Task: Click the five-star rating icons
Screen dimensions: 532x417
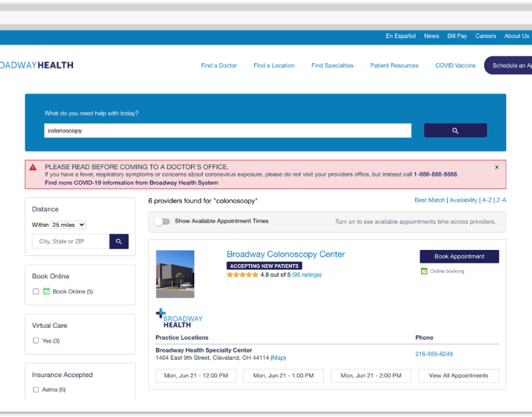Action: point(242,275)
